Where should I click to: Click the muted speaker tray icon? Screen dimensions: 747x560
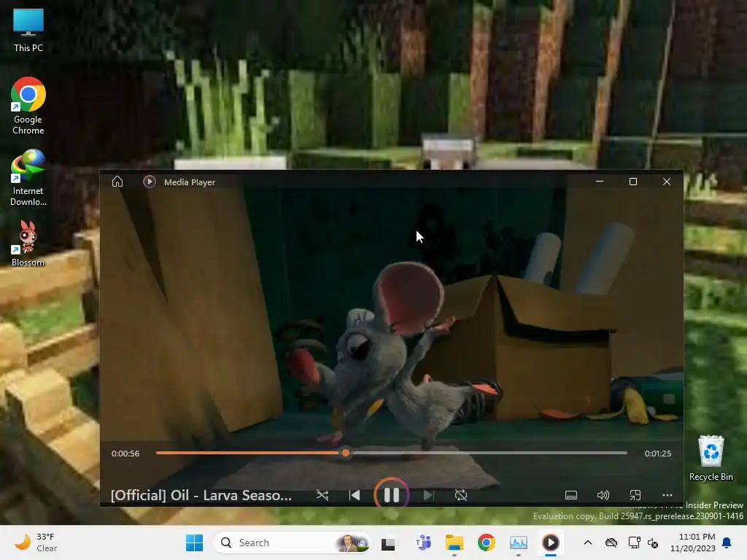click(x=653, y=542)
